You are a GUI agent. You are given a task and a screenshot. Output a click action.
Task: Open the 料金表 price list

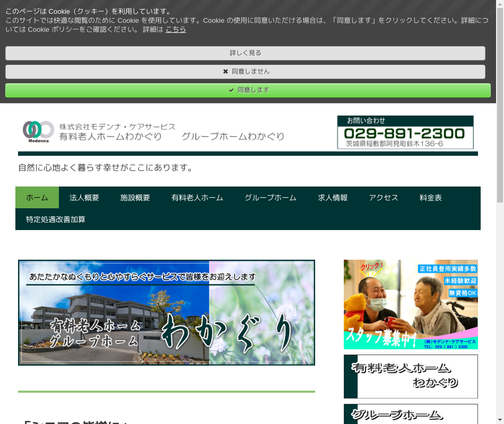point(431,198)
